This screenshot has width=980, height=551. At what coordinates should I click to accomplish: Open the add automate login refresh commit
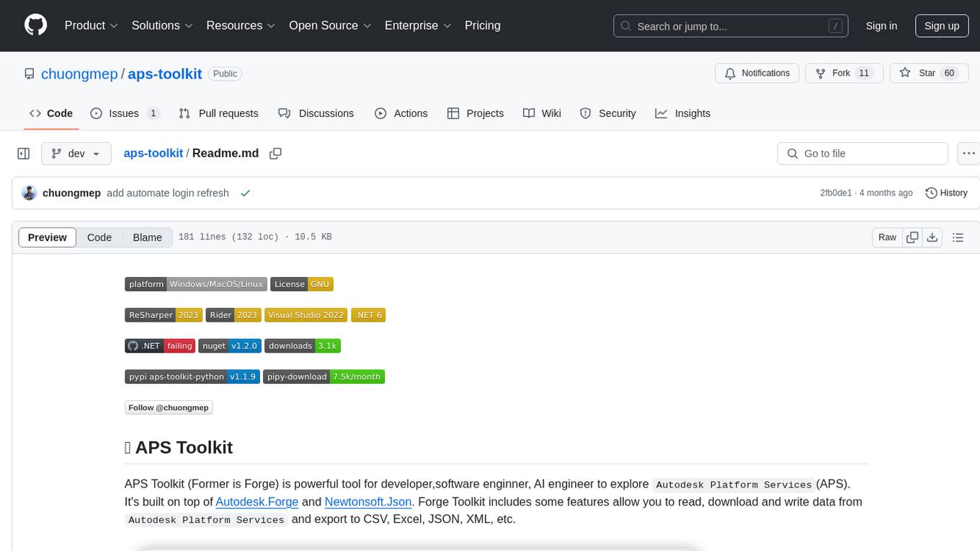click(x=168, y=193)
